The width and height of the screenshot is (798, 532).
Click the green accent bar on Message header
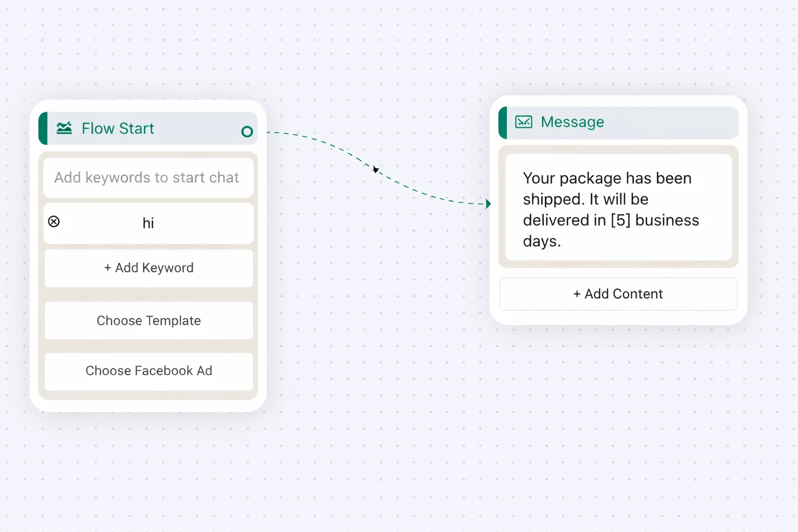pos(502,123)
